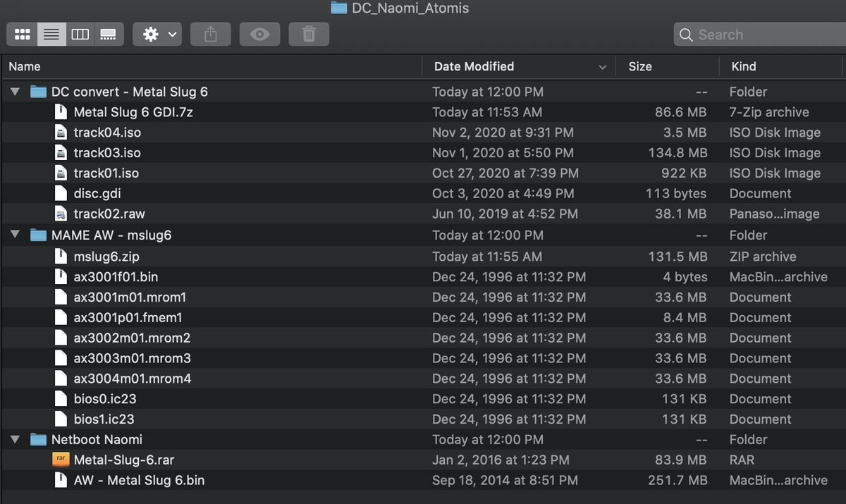Click the 7-Zip archive kind cell
This screenshot has width=846, height=504.
pyautogui.click(x=769, y=112)
